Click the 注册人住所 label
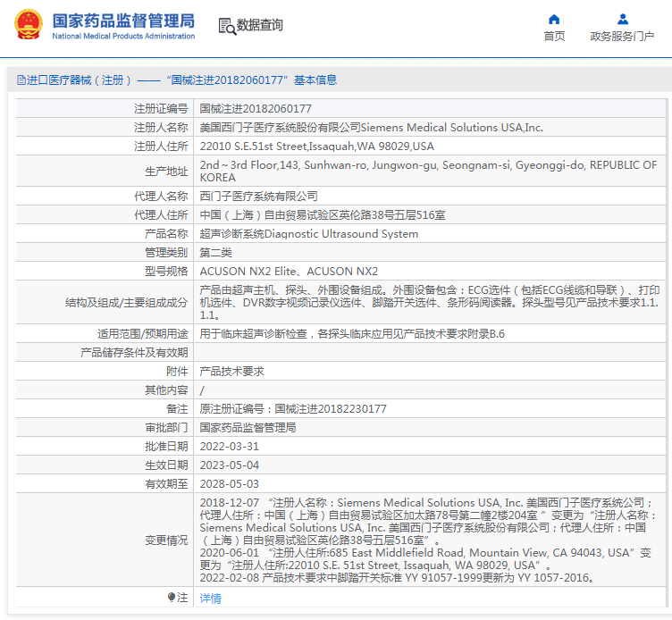This screenshot has height=620, width=672. [161, 147]
